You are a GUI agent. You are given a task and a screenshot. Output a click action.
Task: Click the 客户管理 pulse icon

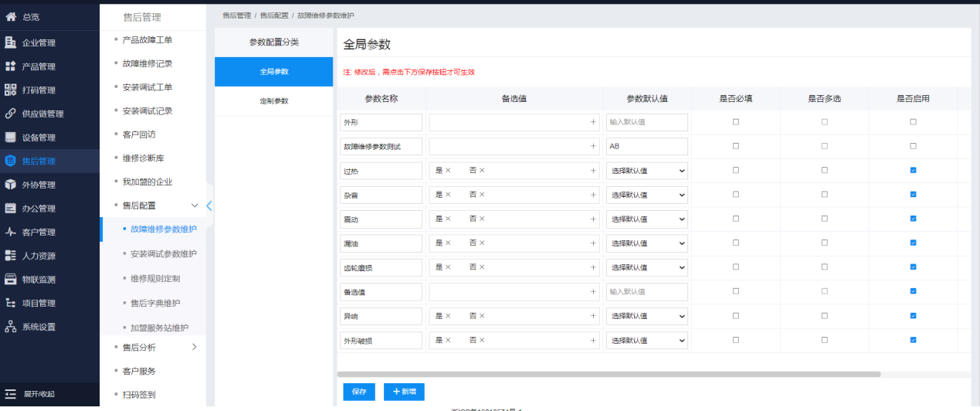coord(11,232)
